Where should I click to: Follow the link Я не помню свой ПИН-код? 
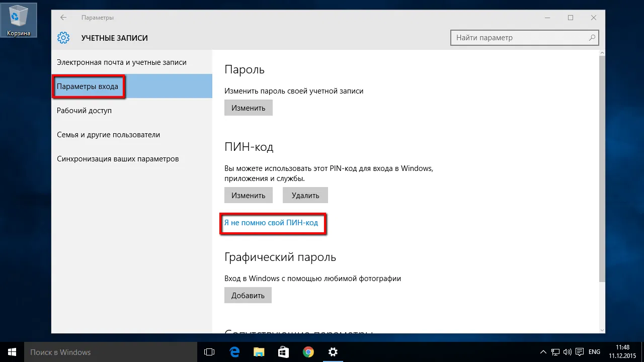[271, 222]
